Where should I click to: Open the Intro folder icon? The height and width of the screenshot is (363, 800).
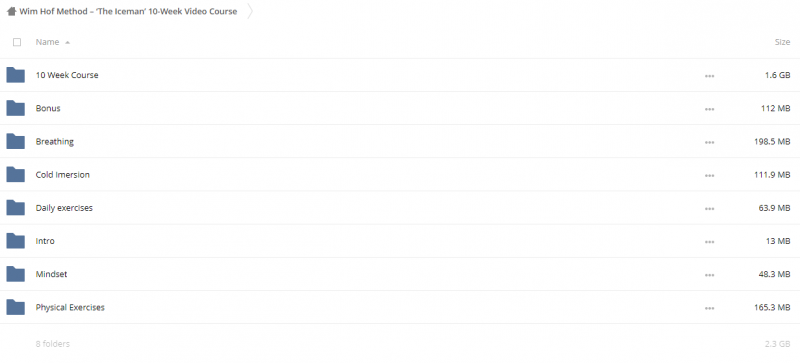click(x=16, y=241)
